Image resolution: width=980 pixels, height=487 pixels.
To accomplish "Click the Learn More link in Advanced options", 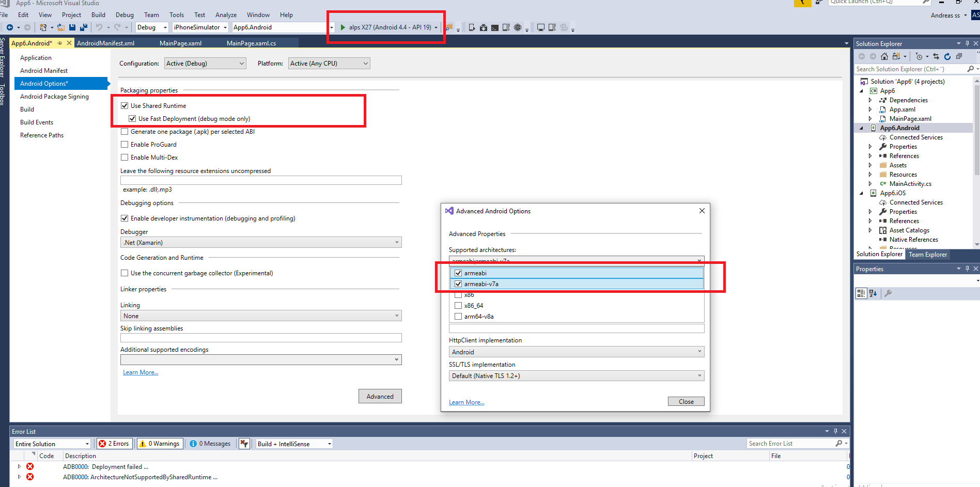I will [466, 402].
